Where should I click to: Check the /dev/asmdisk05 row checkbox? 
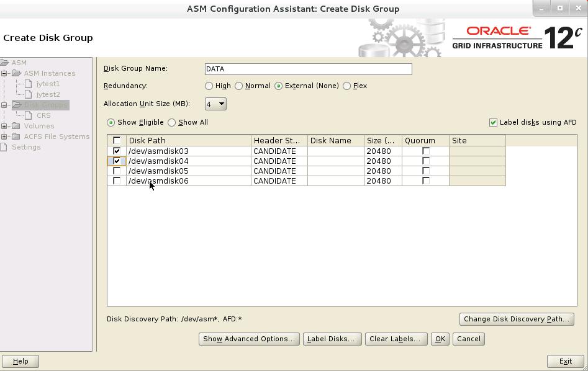(x=117, y=171)
